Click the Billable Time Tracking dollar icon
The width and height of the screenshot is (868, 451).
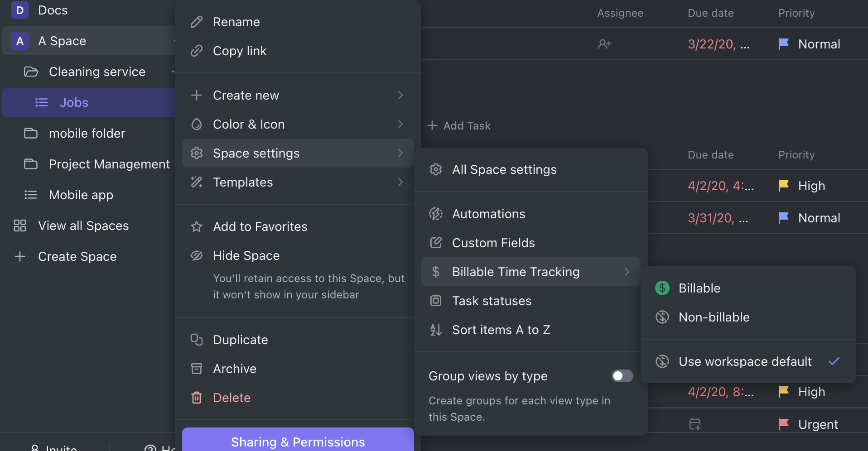[436, 272]
